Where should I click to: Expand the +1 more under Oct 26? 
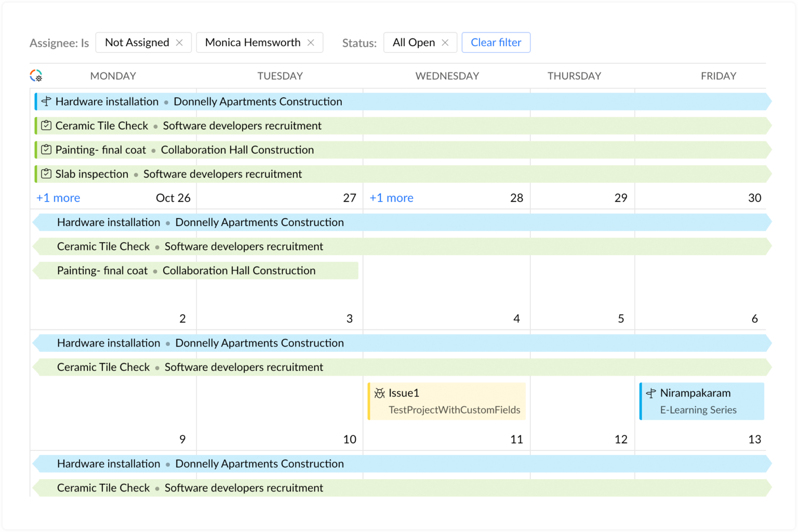point(57,197)
